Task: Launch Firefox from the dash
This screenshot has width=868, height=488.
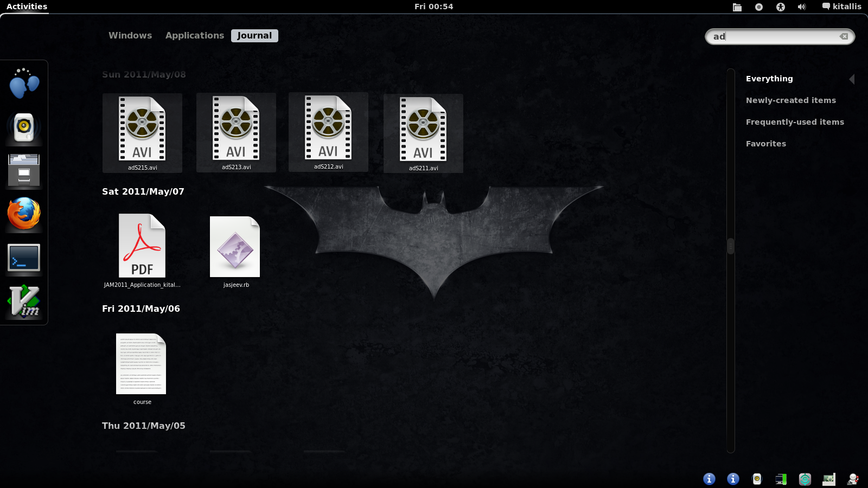Action: [x=24, y=214]
